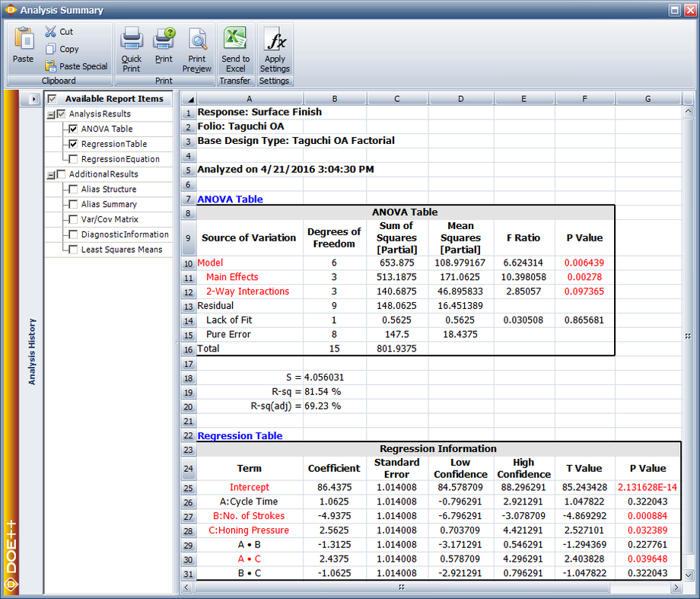Open Paste Special

coord(76,66)
